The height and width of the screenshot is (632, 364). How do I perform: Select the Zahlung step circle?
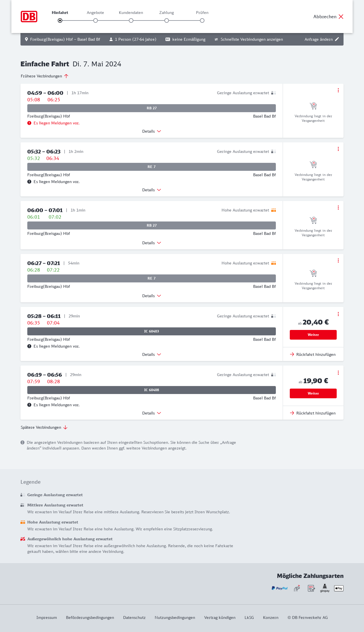[x=167, y=20]
